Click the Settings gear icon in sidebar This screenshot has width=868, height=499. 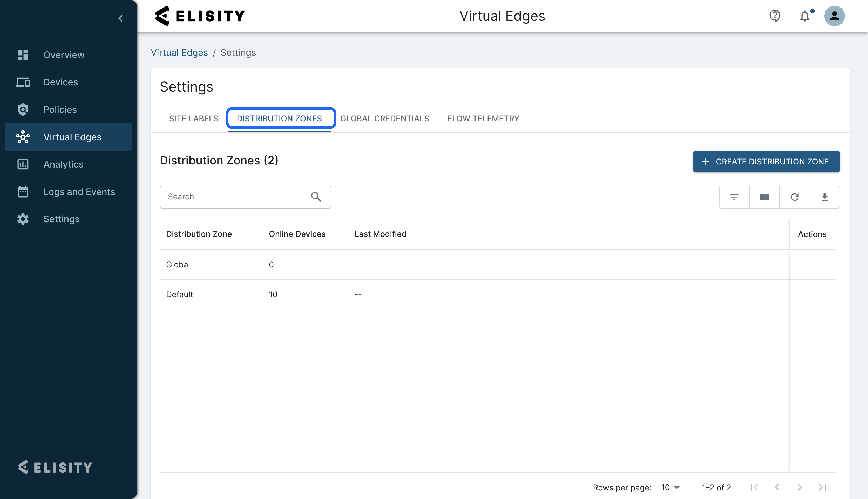coord(23,219)
